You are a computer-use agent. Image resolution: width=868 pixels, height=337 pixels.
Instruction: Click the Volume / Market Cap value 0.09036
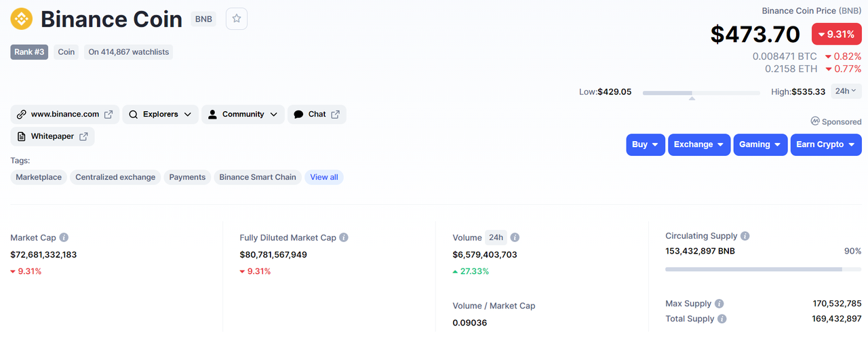[470, 323]
